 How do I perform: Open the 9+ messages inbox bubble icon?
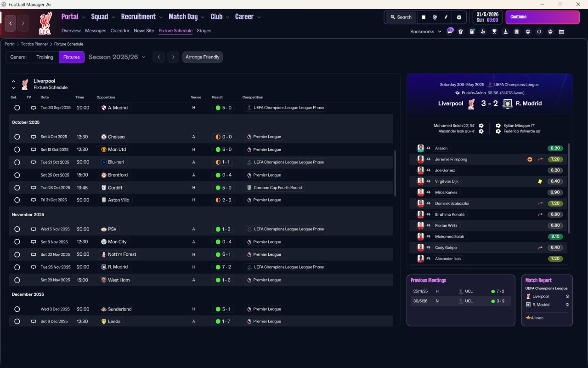(450, 31)
